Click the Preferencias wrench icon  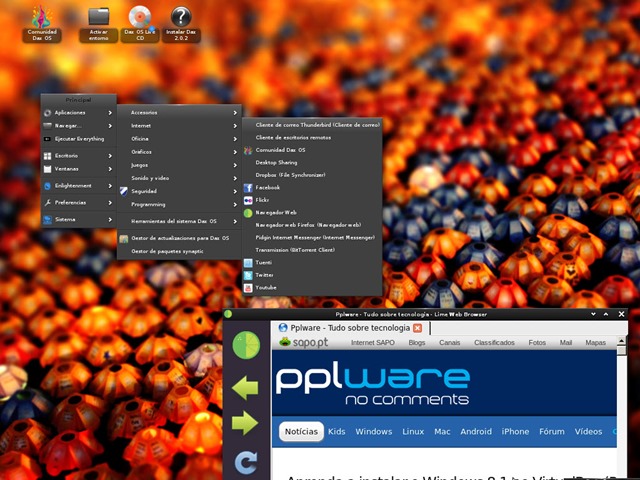pyautogui.click(x=48, y=202)
